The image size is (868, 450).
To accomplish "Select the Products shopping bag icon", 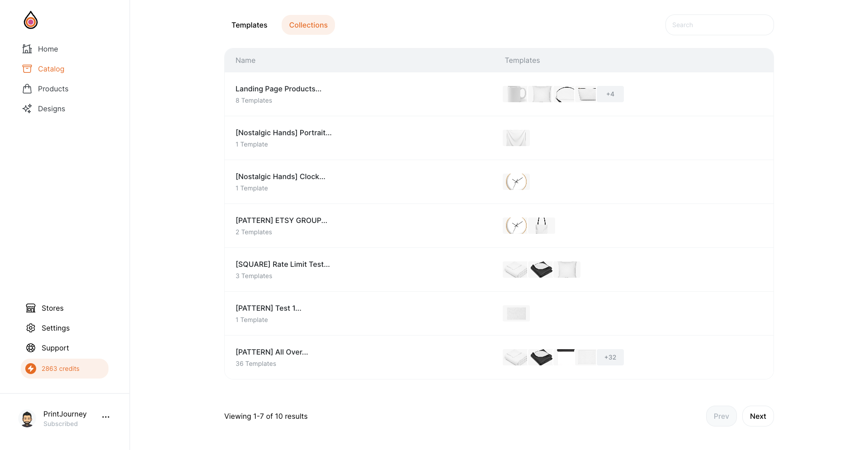I will coord(27,89).
